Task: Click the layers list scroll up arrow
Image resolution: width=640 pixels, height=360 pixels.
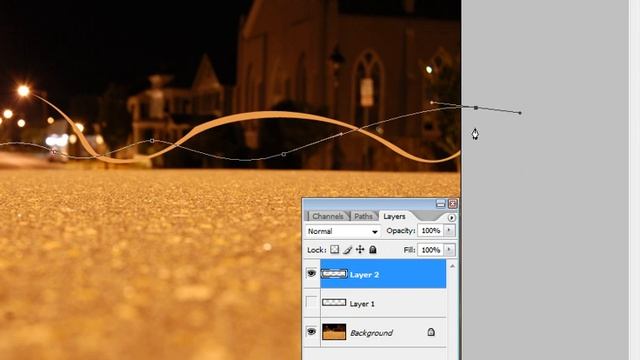Action: (x=452, y=266)
